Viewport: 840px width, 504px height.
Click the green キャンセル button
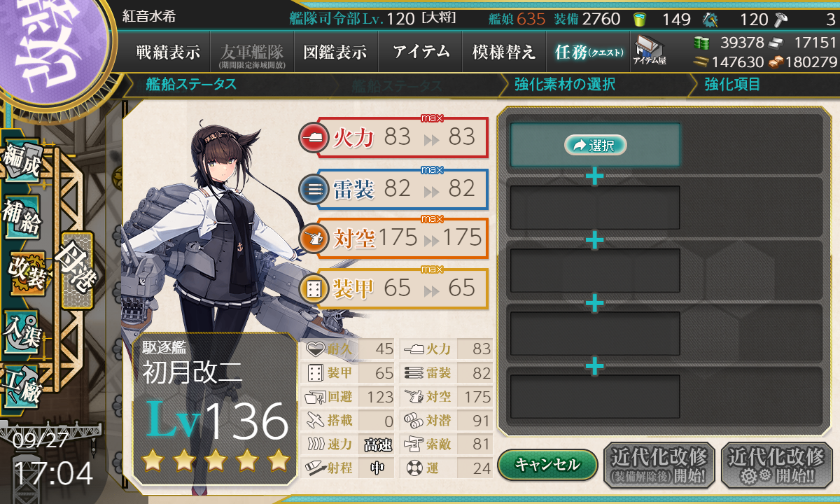click(547, 464)
